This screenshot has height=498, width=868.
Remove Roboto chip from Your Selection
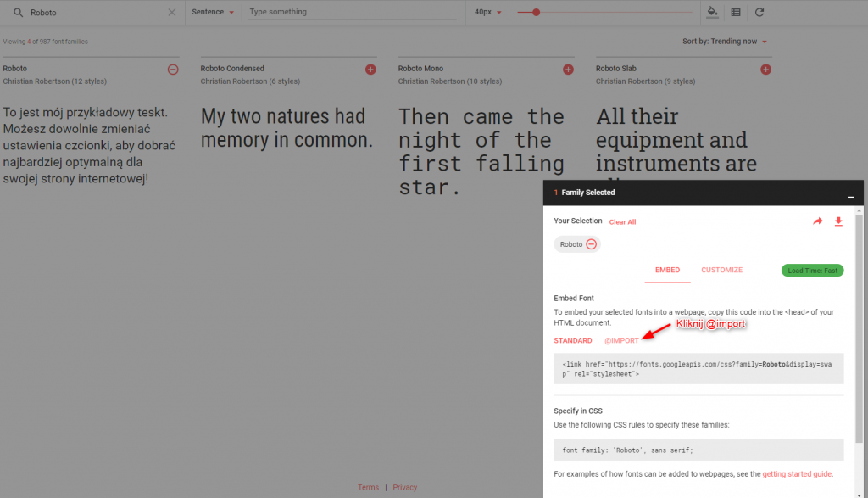592,244
